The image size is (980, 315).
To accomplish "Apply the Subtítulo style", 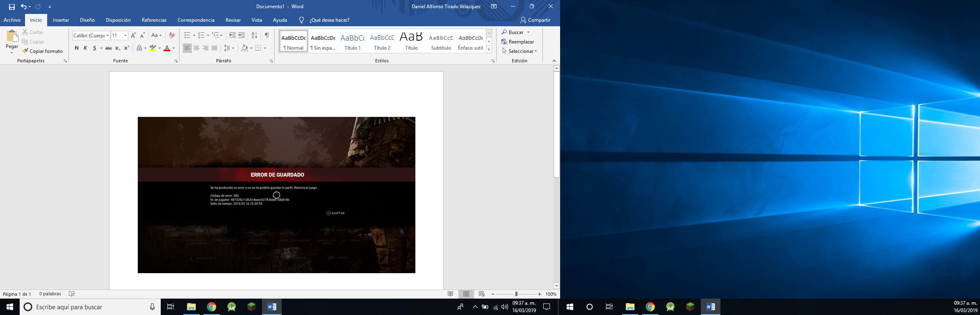I will tap(441, 41).
